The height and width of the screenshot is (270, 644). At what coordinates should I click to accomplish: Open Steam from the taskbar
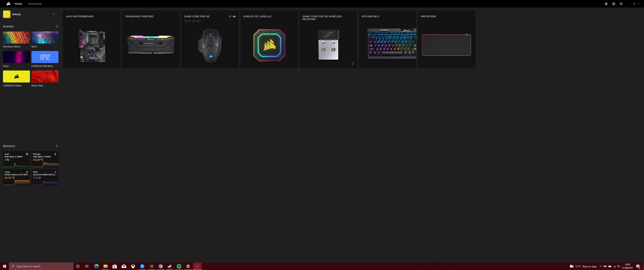tap(170, 266)
